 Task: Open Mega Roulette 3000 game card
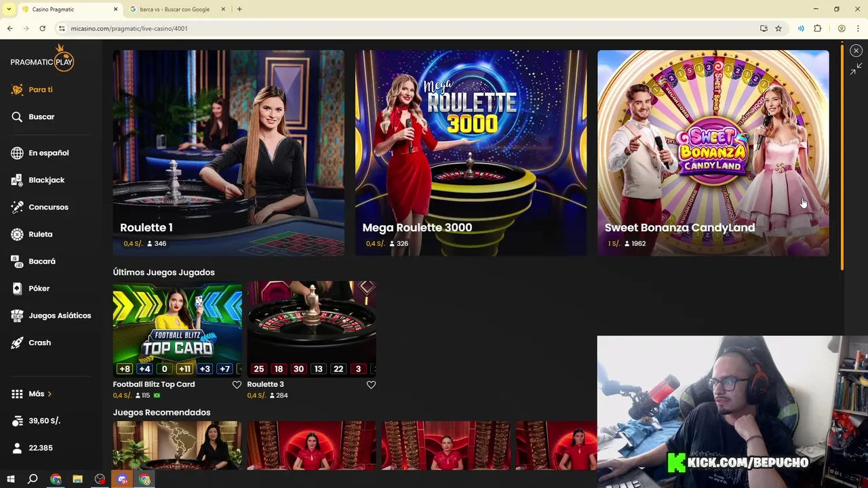[x=471, y=152]
